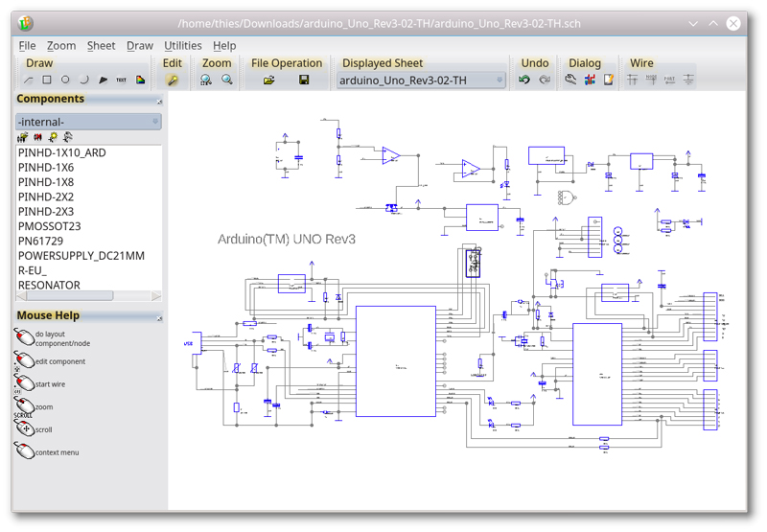Open the Zoom menu
767x532 pixels.
point(61,45)
